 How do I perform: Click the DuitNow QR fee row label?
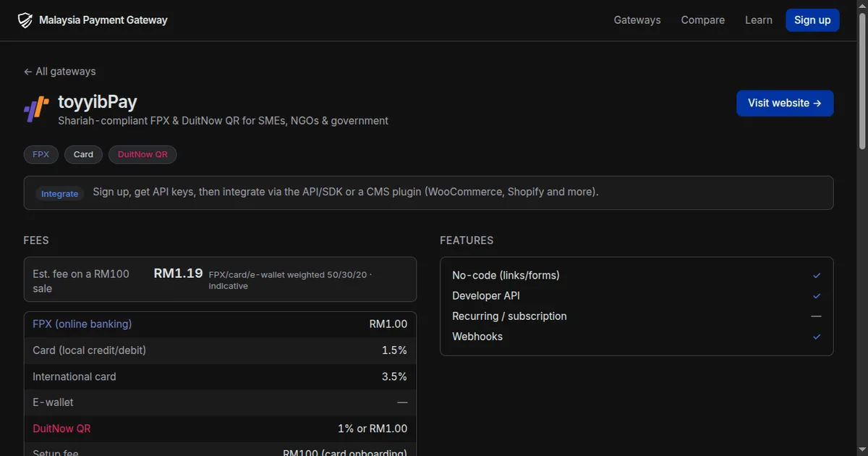(x=62, y=428)
